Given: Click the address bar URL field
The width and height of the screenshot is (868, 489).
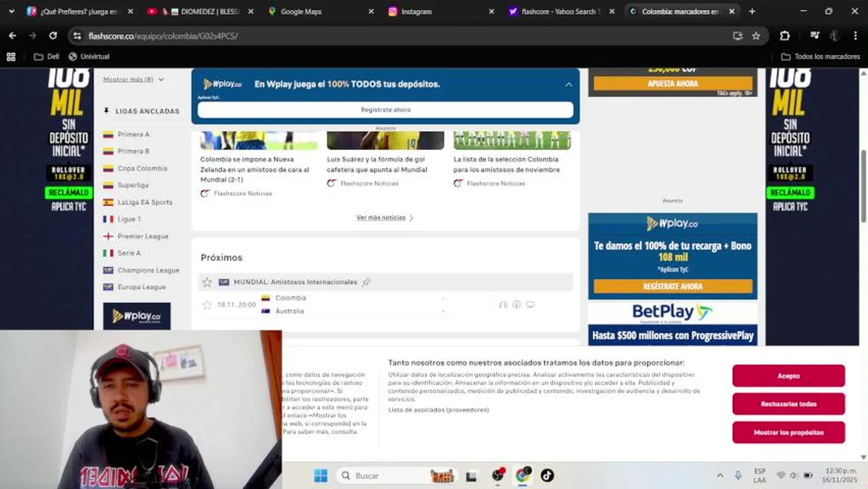Looking at the screenshot, I should tap(408, 35).
